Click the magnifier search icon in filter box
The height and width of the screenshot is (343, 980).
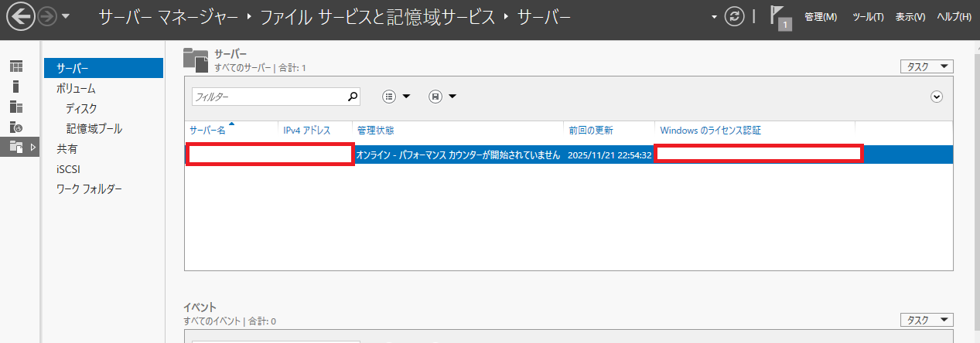click(353, 97)
